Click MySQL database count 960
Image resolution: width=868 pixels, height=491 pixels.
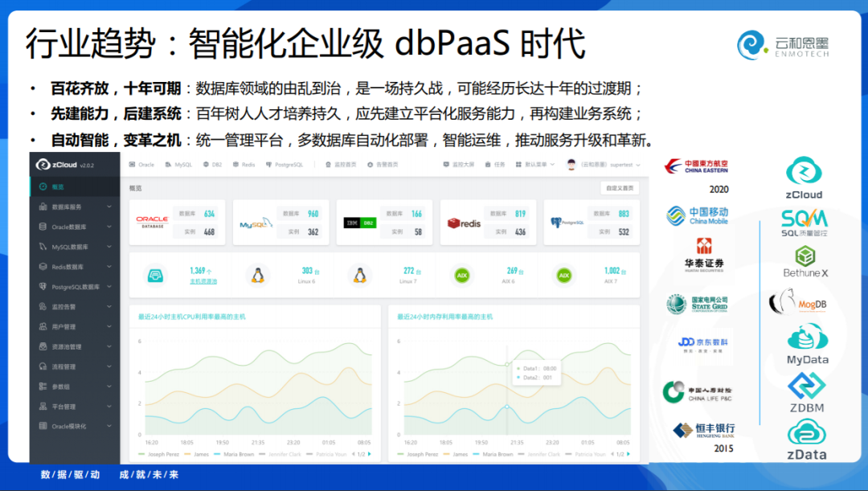[313, 214]
